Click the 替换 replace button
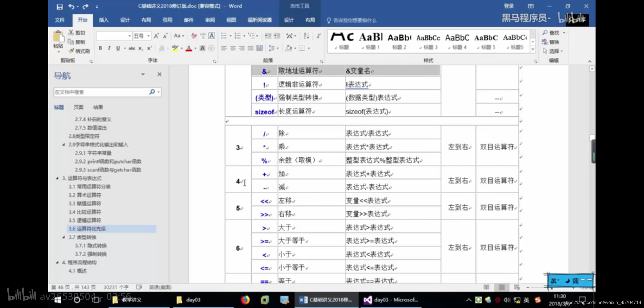Image resolution: width=644 pixels, height=308 pixels. tap(551, 42)
